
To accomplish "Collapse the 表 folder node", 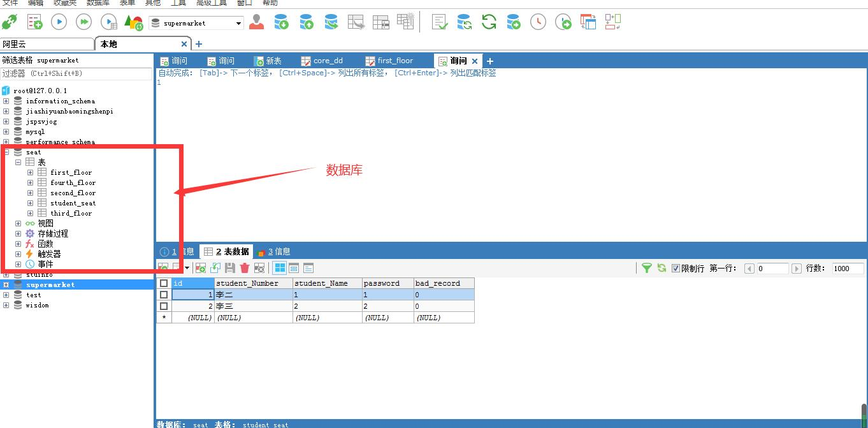I will (18, 162).
